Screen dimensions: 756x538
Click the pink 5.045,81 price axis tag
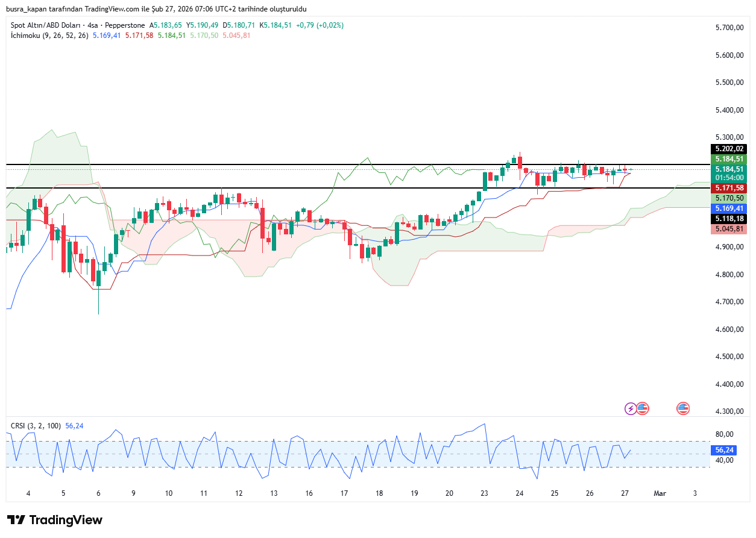coord(729,229)
